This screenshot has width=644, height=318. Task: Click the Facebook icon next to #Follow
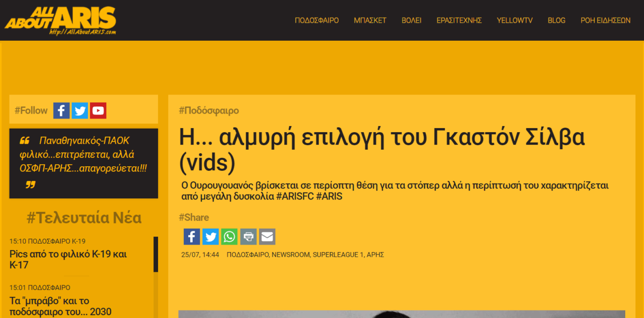61,111
